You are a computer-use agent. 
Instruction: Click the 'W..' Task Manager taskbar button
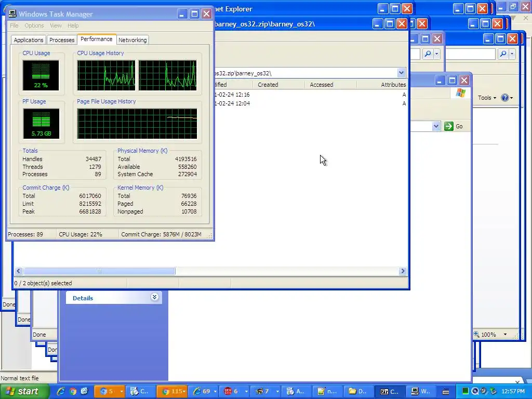click(x=421, y=391)
